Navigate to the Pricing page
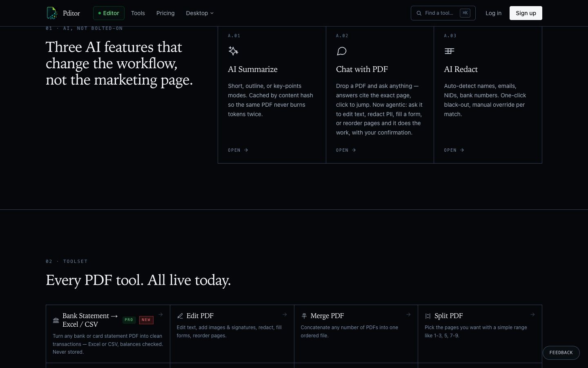The image size is (588, 368). click(x=165, y=13)
